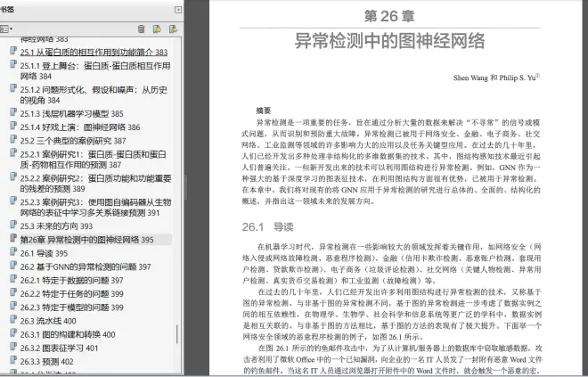Click the expand current bookmark icon

coord(172,29)
